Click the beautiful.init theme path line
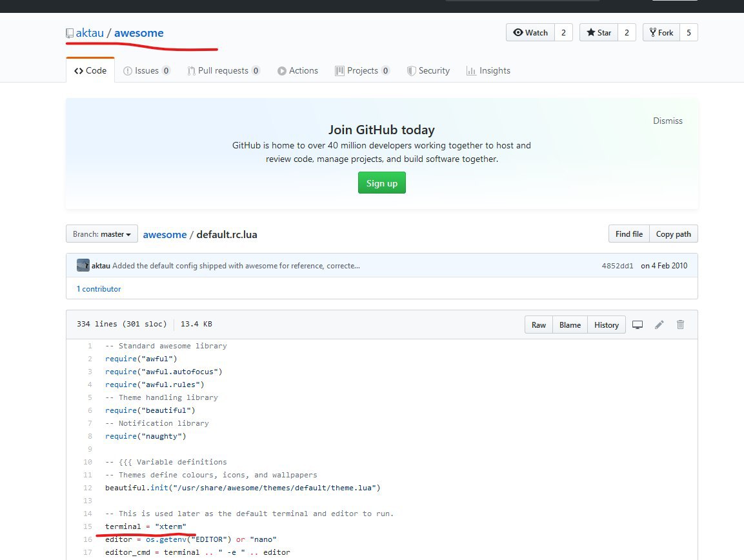 point(243,488)
